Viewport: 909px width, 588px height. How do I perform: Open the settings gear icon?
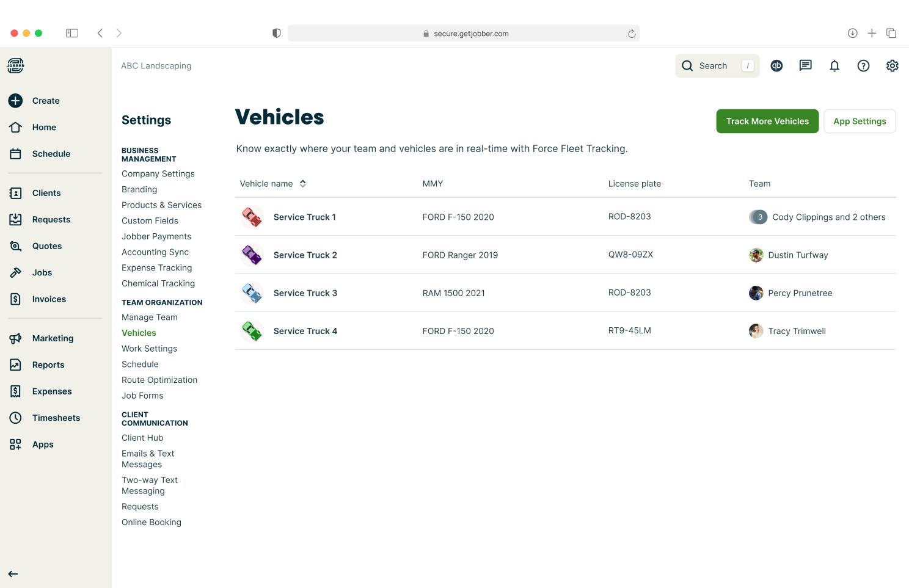pos(892,66)
